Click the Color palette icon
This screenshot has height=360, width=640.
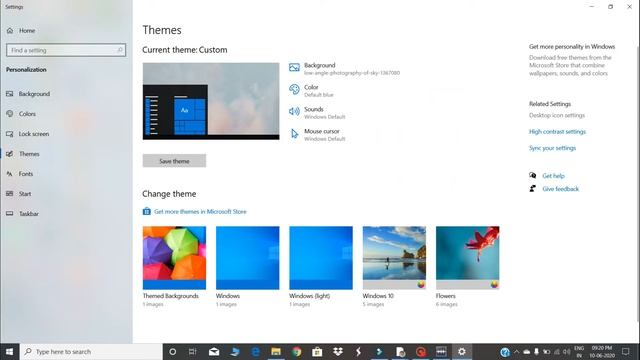pyautogui.click(x=294, y=89)
